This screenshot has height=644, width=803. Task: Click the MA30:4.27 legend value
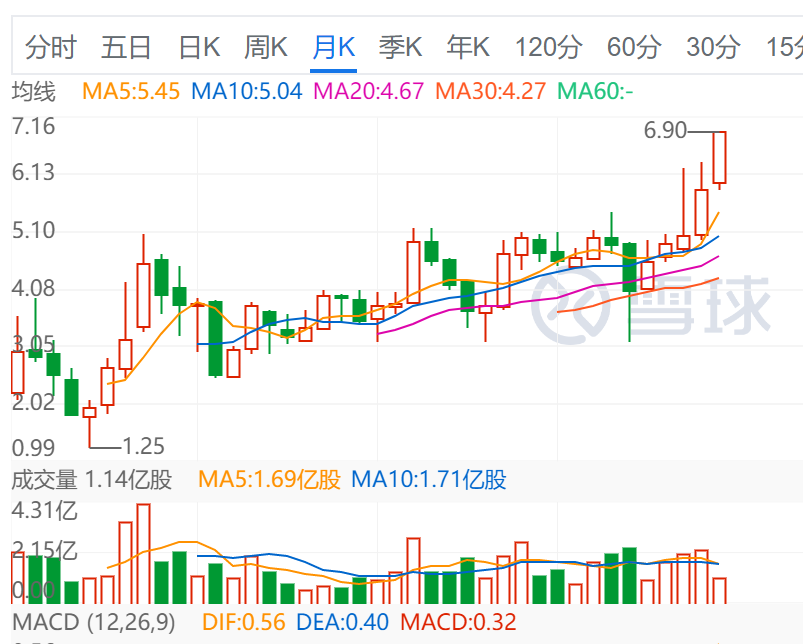pyautogui.click(x=490, y=92)
